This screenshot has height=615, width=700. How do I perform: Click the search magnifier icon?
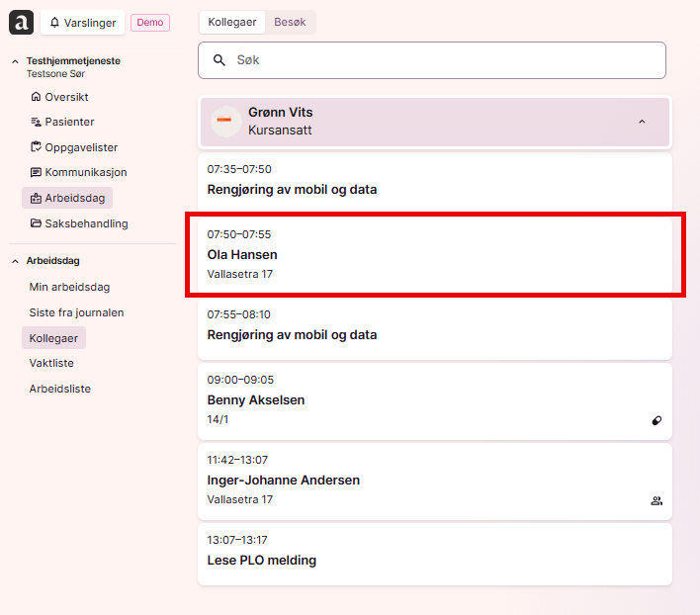tap(219, 60)
